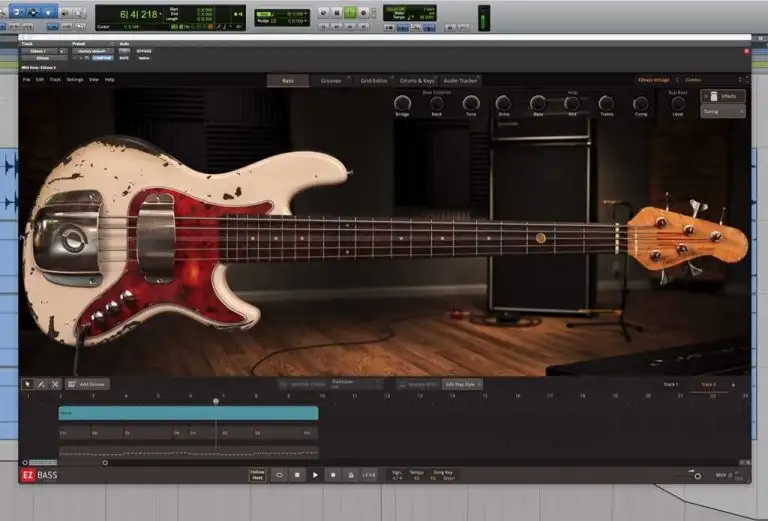This screenshot has width=768, height=521.
Task: Click the timeline playhead marker
Action: (216, 402)
